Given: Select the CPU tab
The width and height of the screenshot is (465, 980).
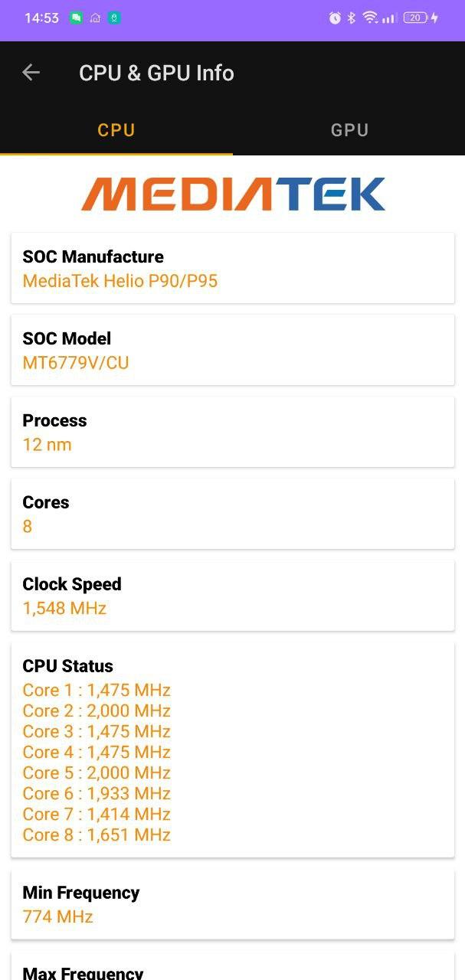Looking at the screenshot, I should [x=116, y=130].
